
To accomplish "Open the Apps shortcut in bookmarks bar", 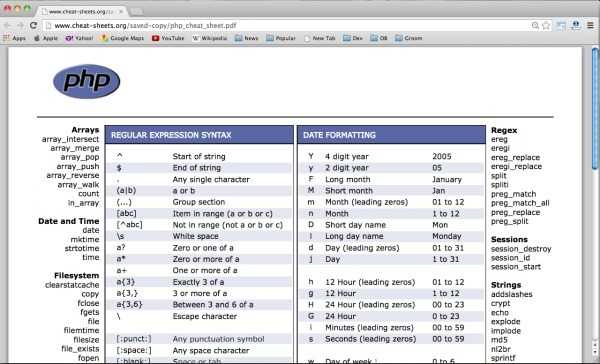I will [15, 38].
